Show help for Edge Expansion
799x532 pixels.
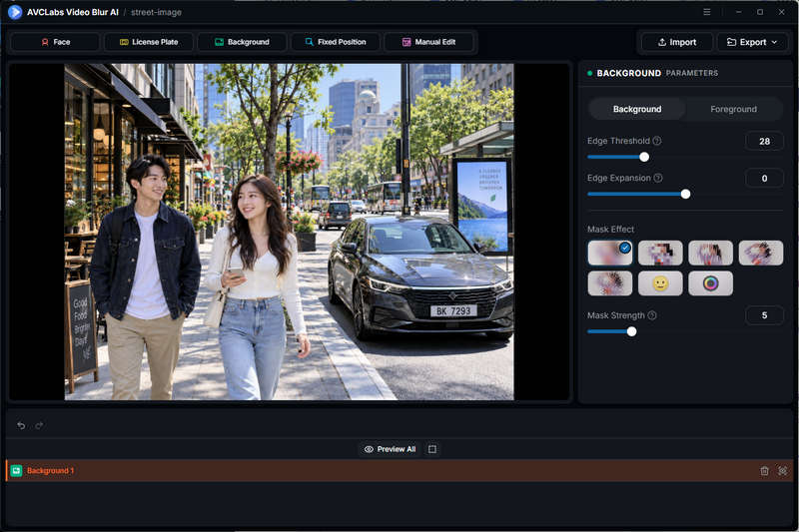pyautogui.click(x=658, y=178)
